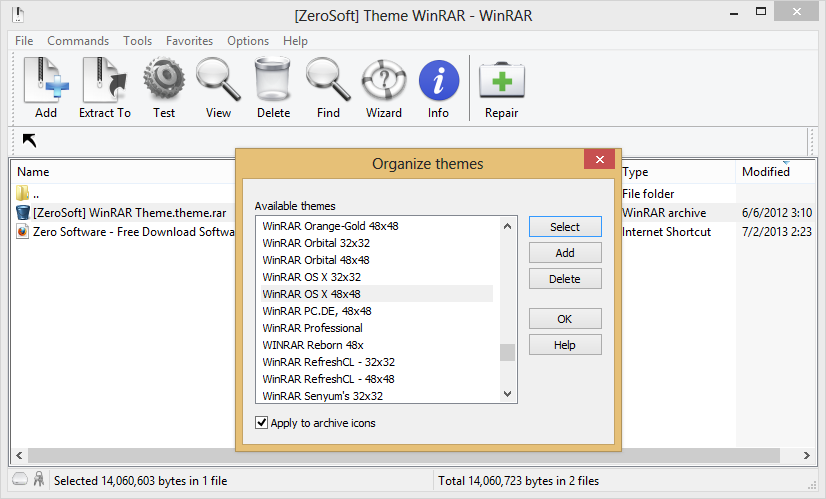Open the View magnifier tool

tap(218, 80)
